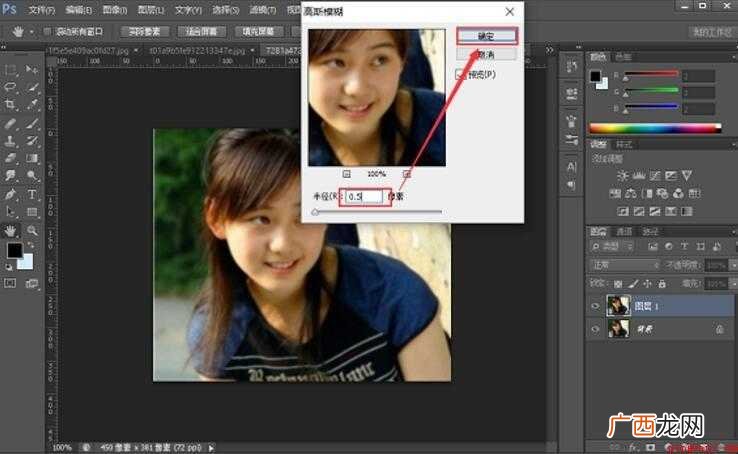Select the Pen tool
Screen dimensions: 738x454
pos(10,194)
